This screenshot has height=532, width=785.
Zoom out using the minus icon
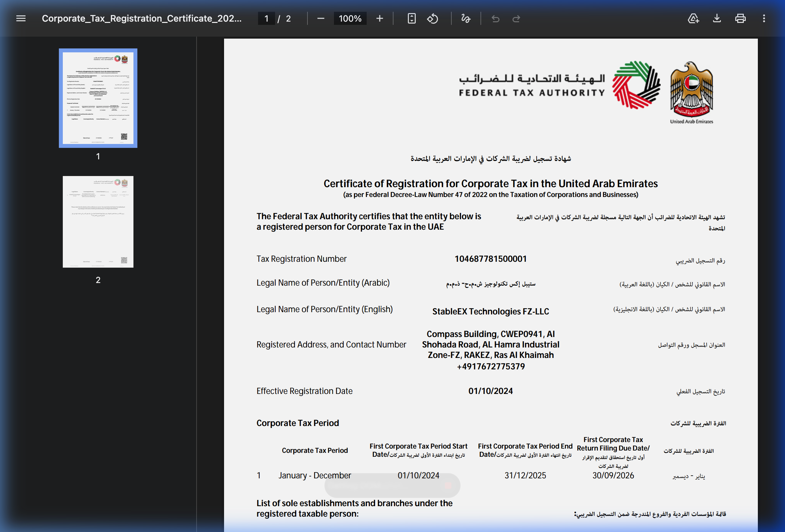pos(321,19)
